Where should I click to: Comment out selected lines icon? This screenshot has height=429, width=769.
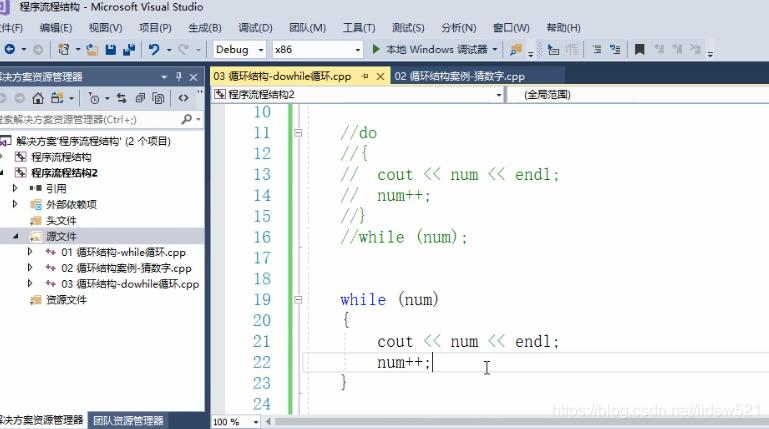tap(596, 49)
